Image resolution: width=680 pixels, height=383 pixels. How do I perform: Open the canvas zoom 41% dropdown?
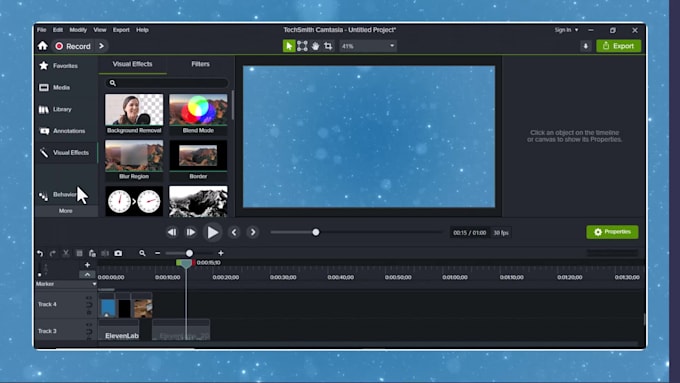pos(368,46)
